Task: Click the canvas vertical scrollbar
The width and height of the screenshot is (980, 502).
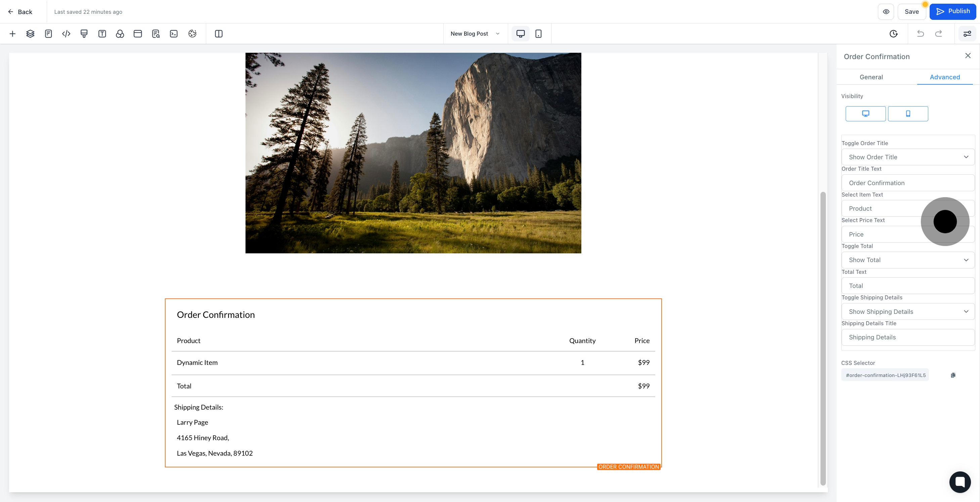Action: 823,338
